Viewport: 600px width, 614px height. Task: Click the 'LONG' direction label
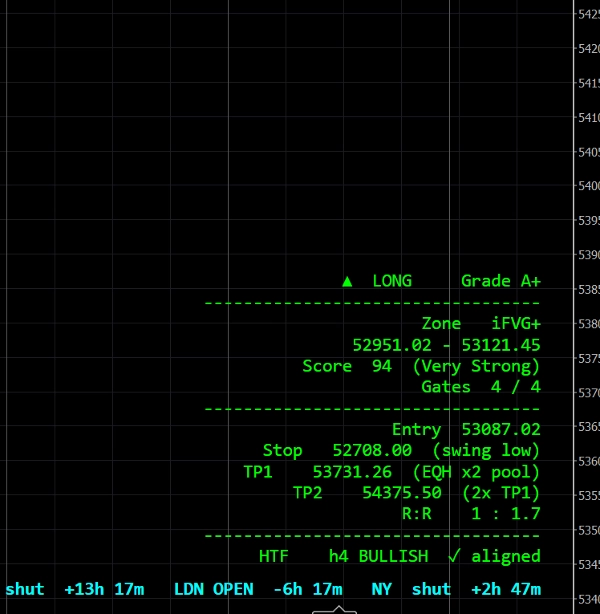point(392,281)
